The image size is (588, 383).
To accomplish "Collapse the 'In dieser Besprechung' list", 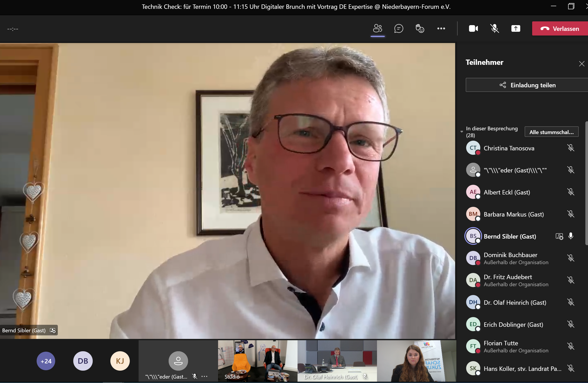I will (462, 132).
